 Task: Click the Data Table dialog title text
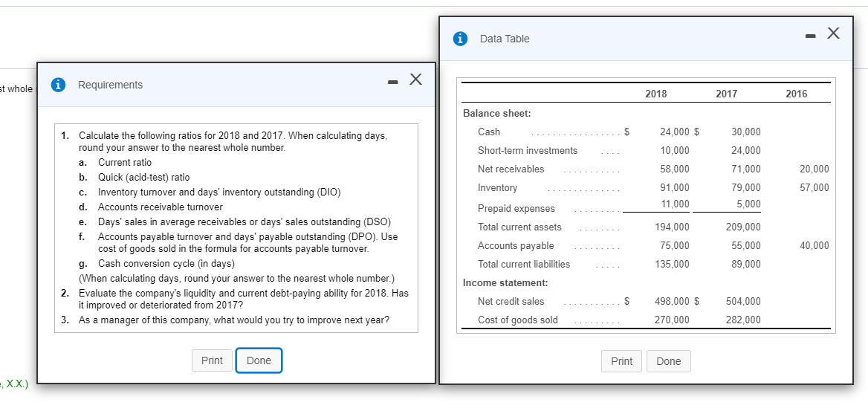pos(505,39)
